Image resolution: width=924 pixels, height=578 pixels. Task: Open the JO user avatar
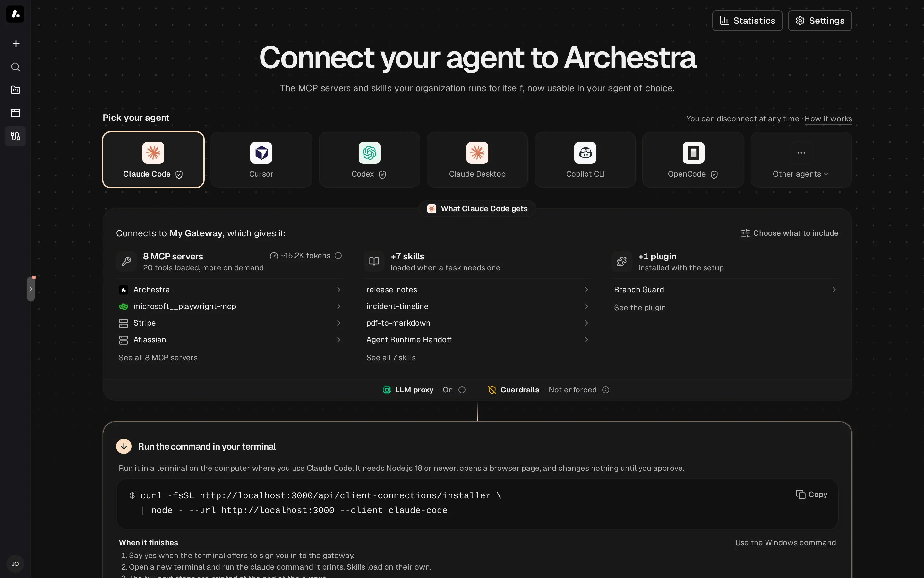click(15, 564)
